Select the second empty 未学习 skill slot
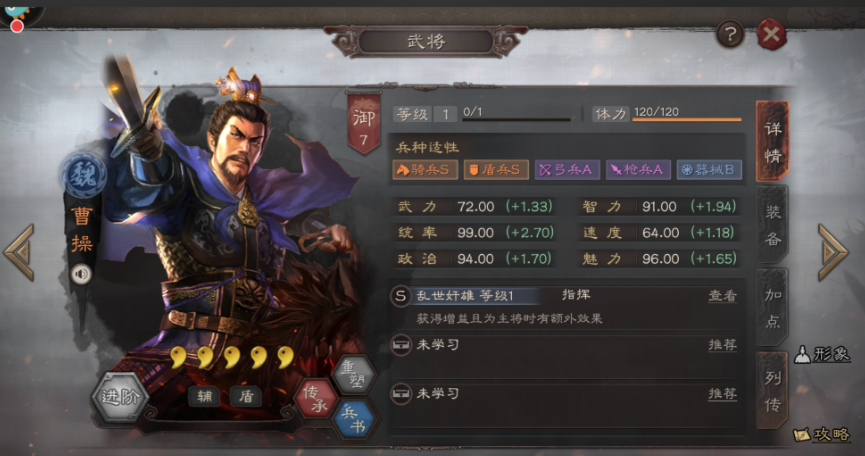This screenshot has width=865, height=456. (x=564, y=393)
